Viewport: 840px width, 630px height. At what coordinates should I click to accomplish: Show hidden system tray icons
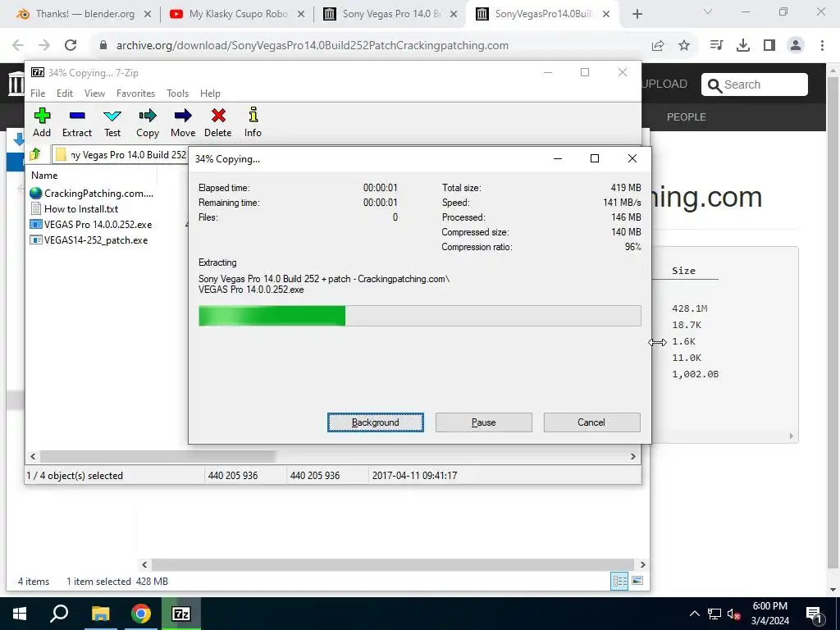click(694, 614)
